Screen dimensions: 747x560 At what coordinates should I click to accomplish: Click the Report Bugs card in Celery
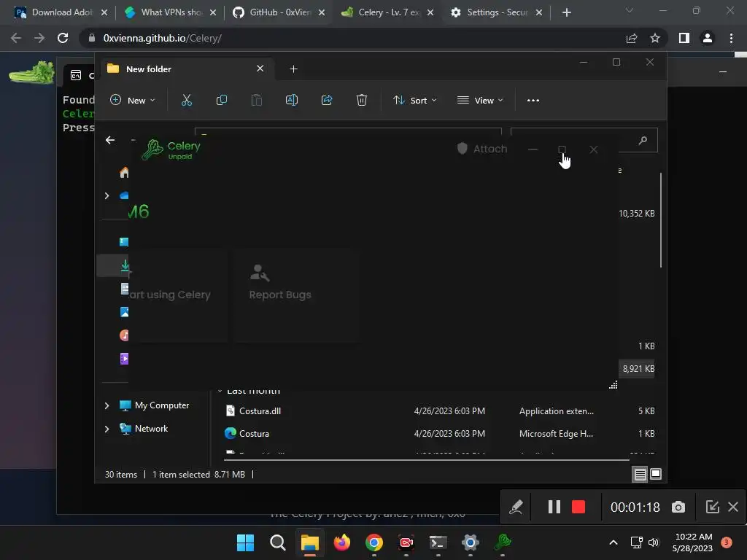click(x=296, y=295)
